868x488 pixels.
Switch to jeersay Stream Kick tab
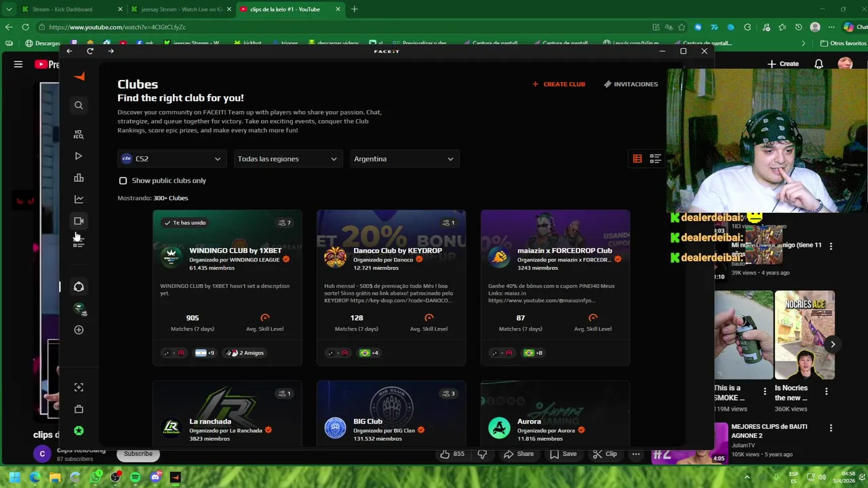click(x=180, y=9)
